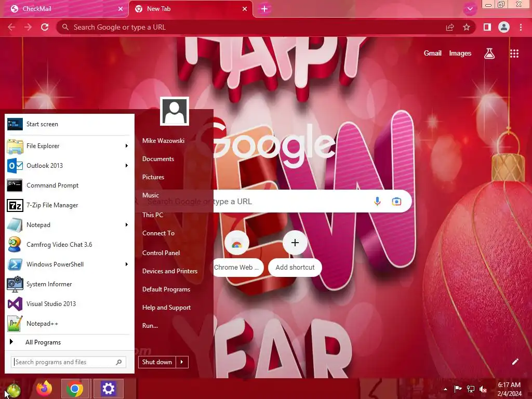The width and height of the screenshot is (532, 399).
Task: Search by image with Lens
Action: tap(396, 201)
